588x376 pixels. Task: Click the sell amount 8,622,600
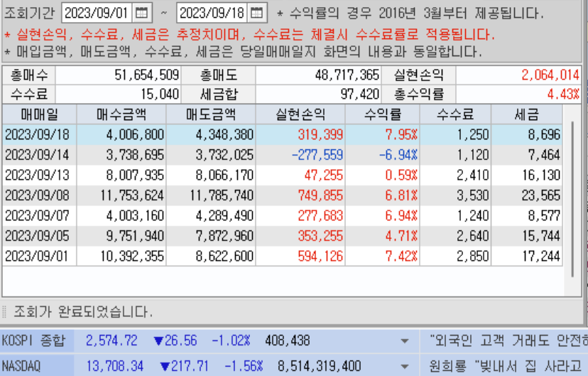(x=224, y=257)
